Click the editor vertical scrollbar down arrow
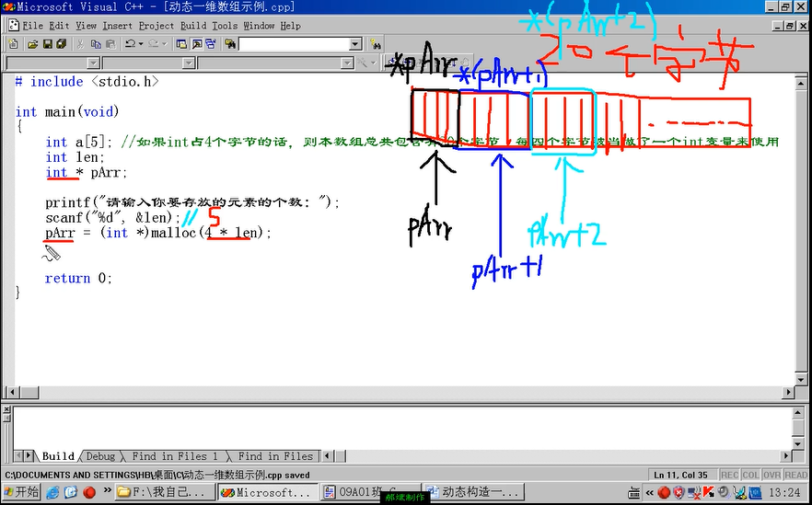812x505 pixels. 801,379
